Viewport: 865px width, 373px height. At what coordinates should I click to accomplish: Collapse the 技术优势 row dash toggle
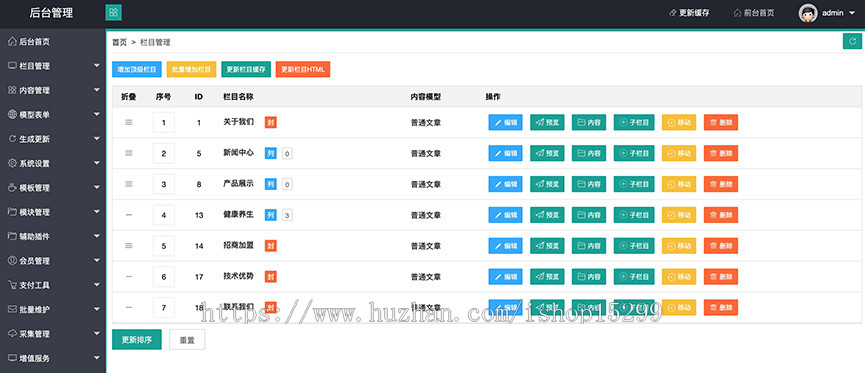[x=129, y=277]
